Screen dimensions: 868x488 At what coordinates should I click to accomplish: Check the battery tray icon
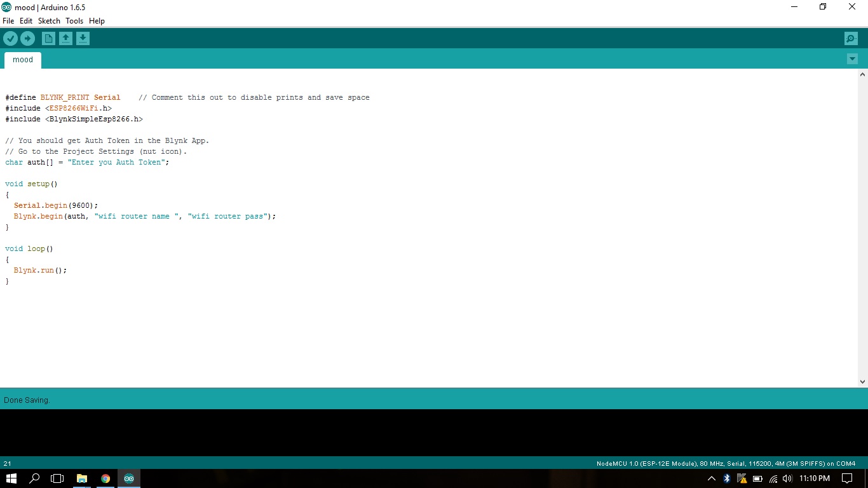coord(757,478)
